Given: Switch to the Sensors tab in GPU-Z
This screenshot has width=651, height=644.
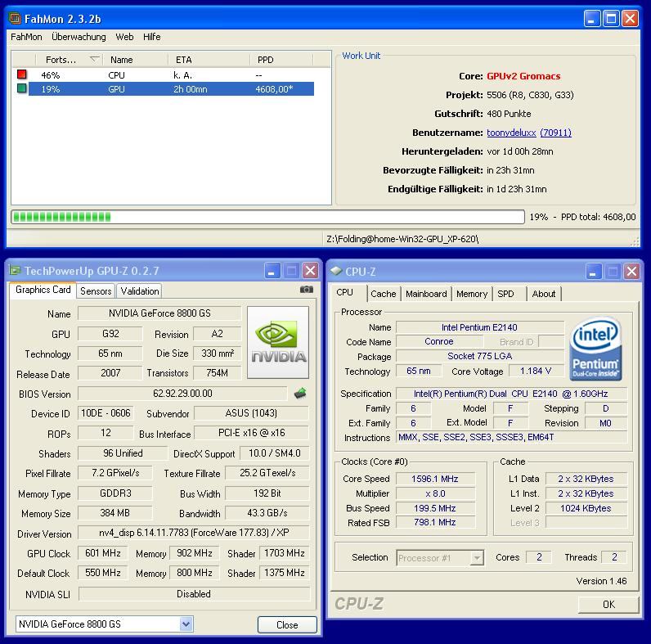Looking at the screenshot, I should tap(96, 290).
